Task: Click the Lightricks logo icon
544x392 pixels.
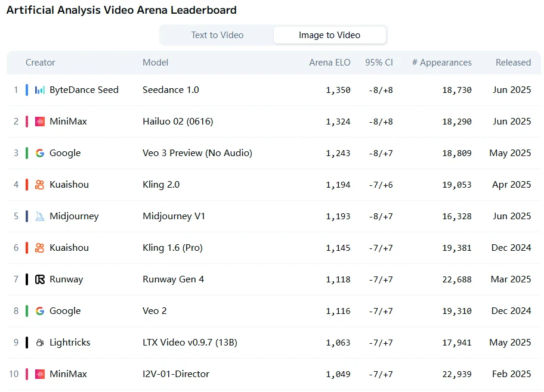Action: pos(40,343)
